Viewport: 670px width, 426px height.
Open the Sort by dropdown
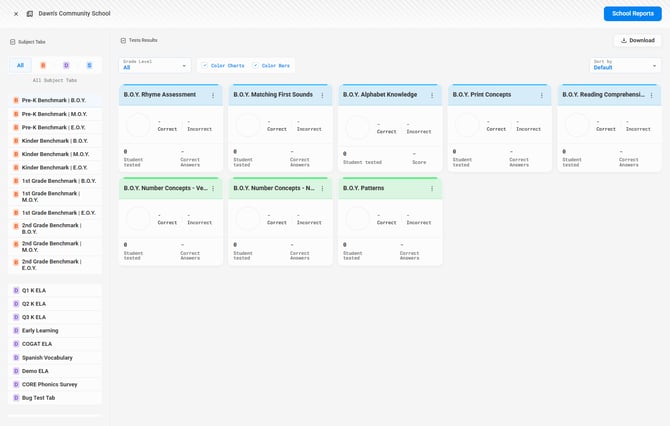point(625,65)
